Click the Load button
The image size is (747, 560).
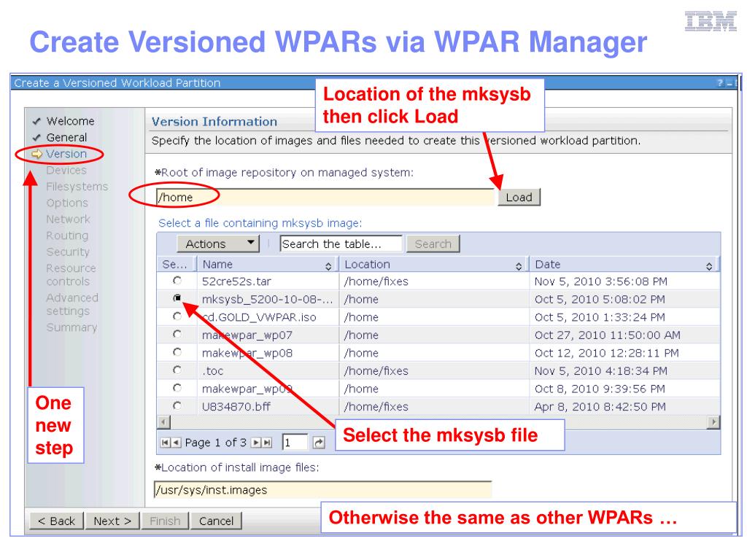(x=519, y=197)
